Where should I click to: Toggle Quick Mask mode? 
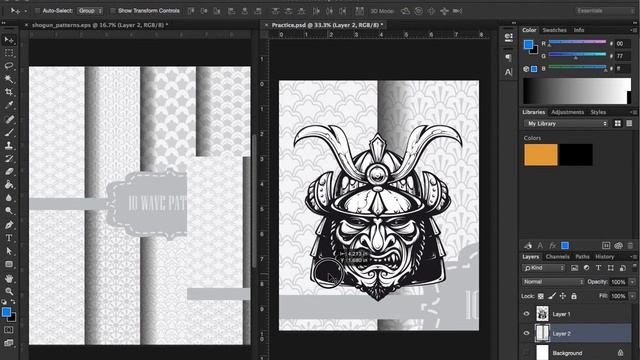9,330
